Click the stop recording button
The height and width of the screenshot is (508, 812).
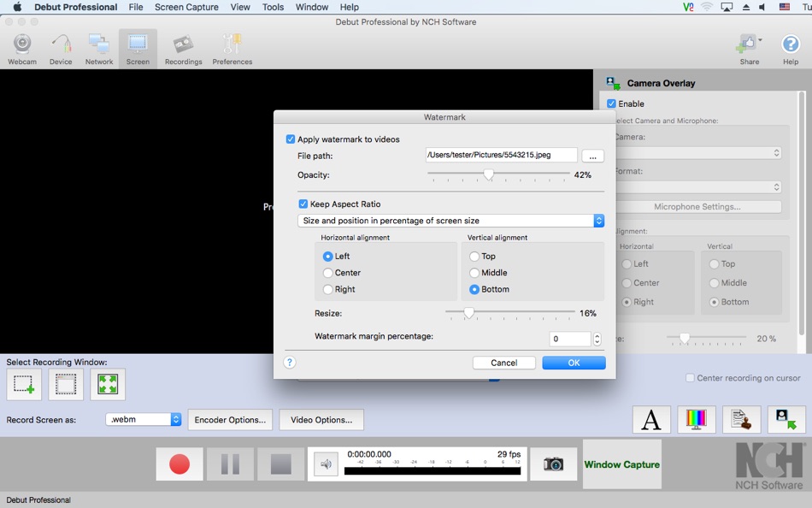point(280,464)
